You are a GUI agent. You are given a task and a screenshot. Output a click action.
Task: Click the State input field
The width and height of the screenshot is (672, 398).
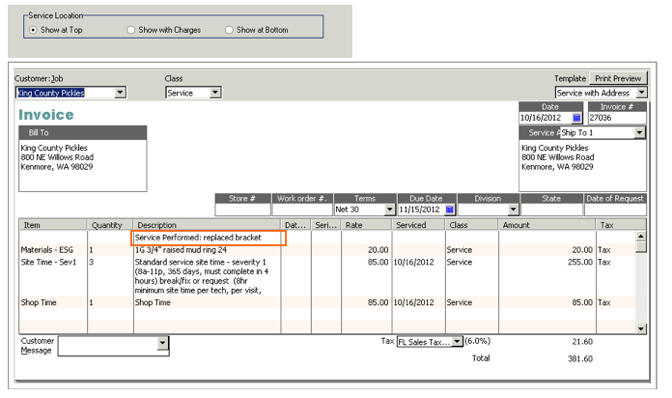pyautogui.click(x=552, y=209)
